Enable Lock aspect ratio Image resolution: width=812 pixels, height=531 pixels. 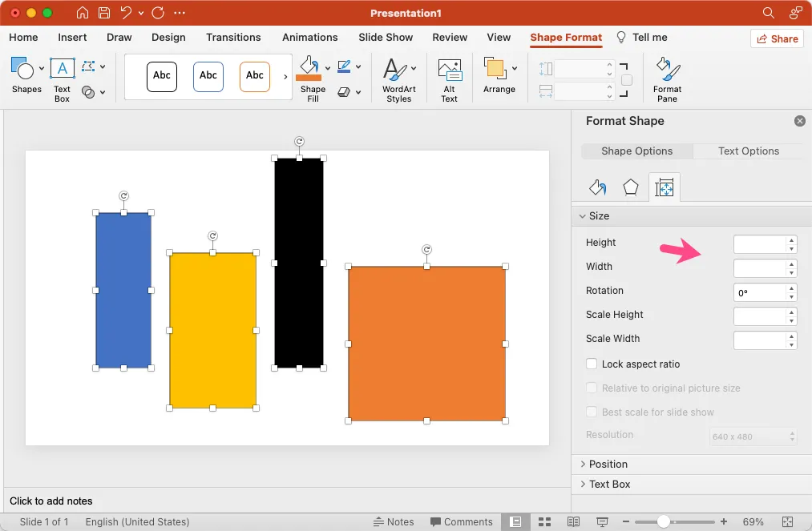[x=591, y=364]
